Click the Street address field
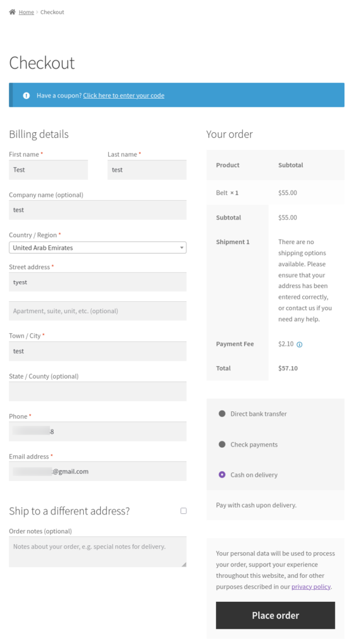 pyautogui.click(x=98, y=282)
